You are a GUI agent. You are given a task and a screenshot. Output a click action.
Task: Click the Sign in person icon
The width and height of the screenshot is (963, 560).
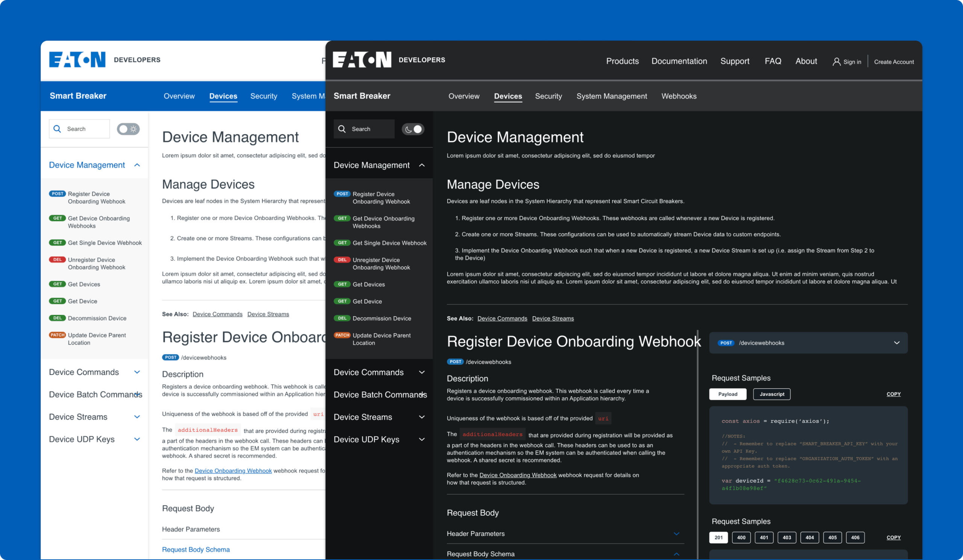click(x=837, y=61)
